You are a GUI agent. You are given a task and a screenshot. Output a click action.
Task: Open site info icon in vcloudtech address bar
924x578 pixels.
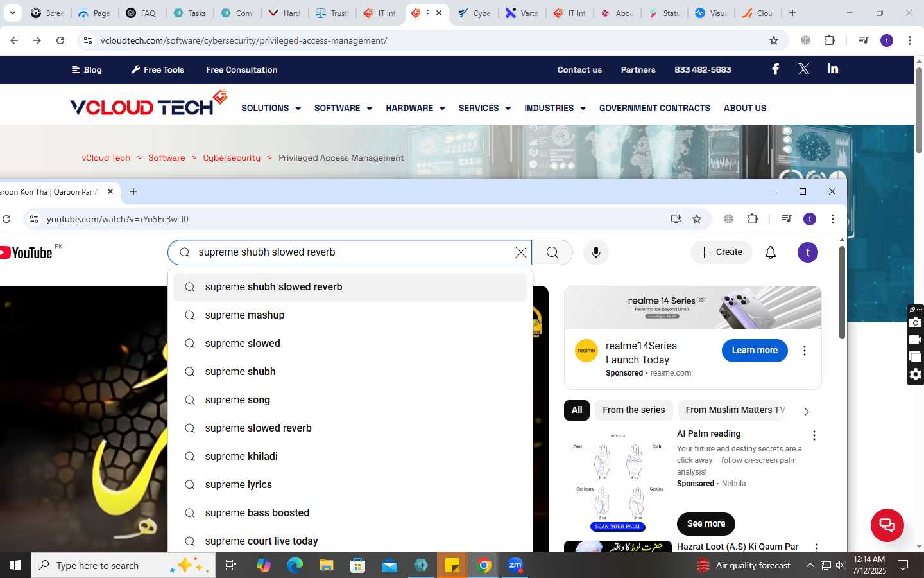88,40
